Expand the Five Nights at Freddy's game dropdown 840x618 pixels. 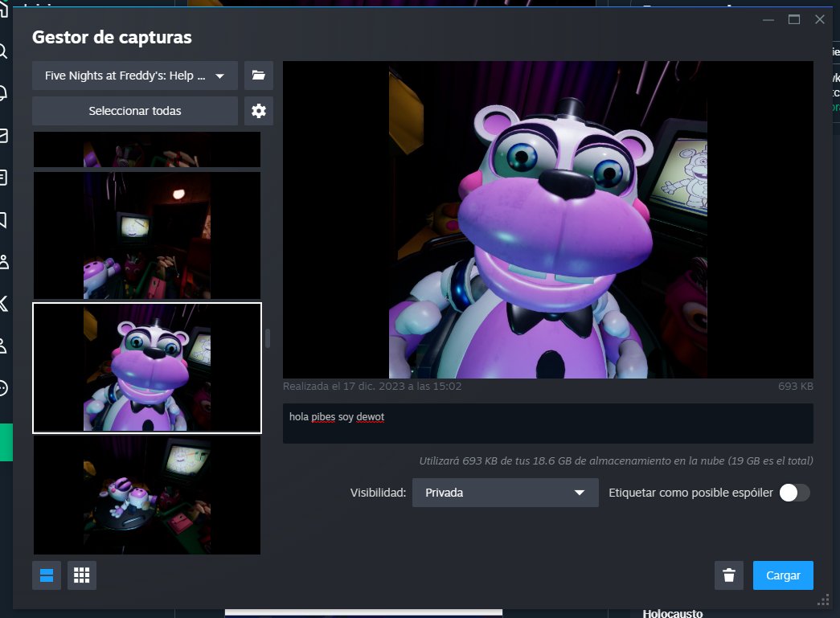pyautogui.click(x=135, y=76)
